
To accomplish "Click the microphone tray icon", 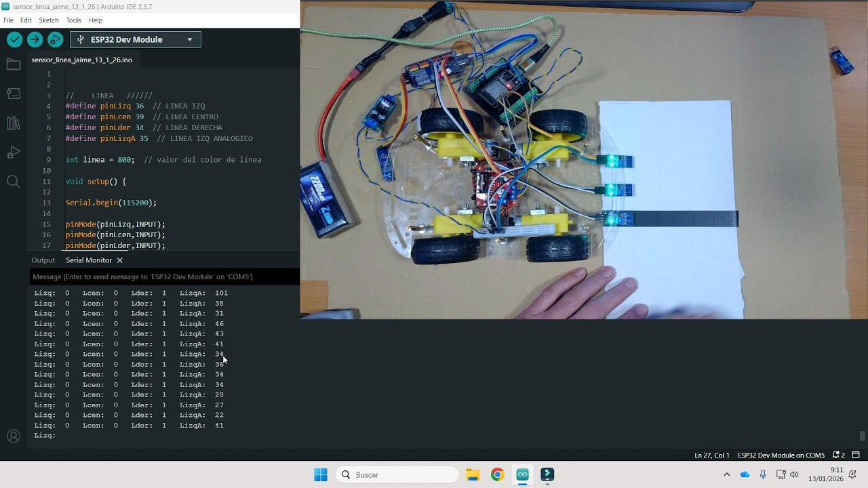I will pyautogui.click(x=763, y=474).
